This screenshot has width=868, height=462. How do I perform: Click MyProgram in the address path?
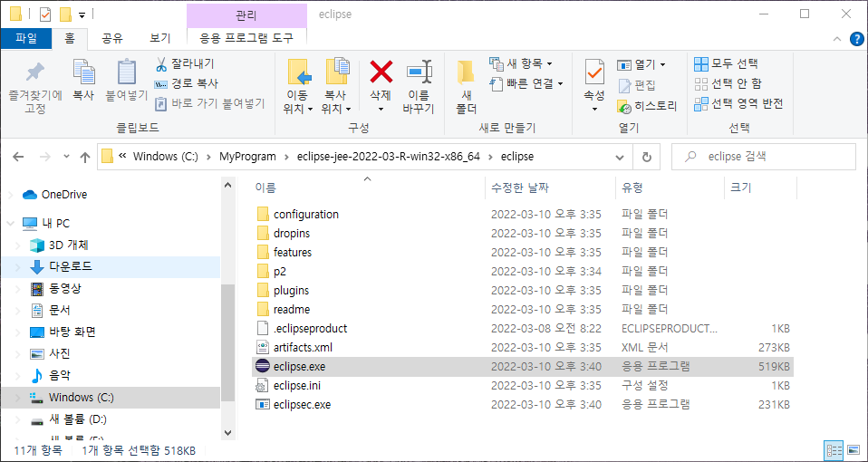click(x=247, y=157)
